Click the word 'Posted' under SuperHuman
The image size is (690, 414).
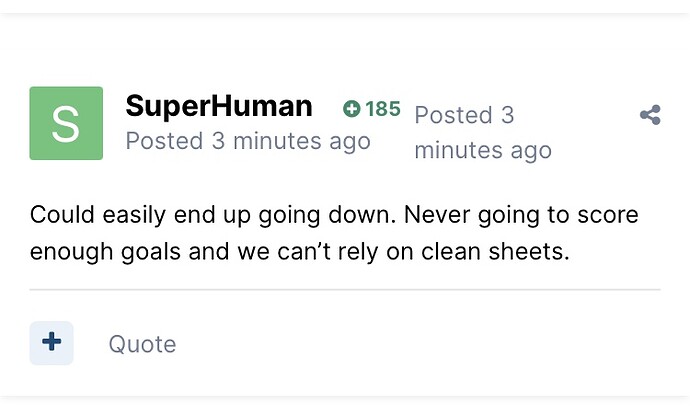(x=164, y=141)
